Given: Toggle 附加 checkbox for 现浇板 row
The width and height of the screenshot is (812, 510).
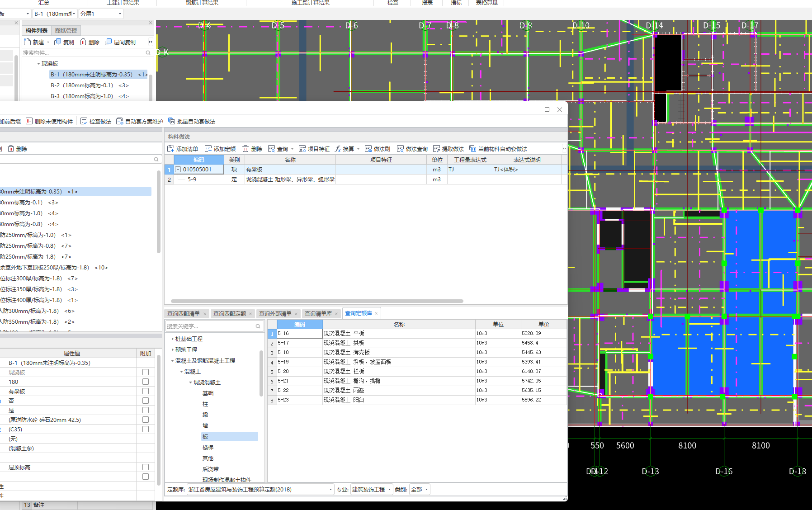Looking at the screenshot, I should pyautogui.click(x=146, y=372).
